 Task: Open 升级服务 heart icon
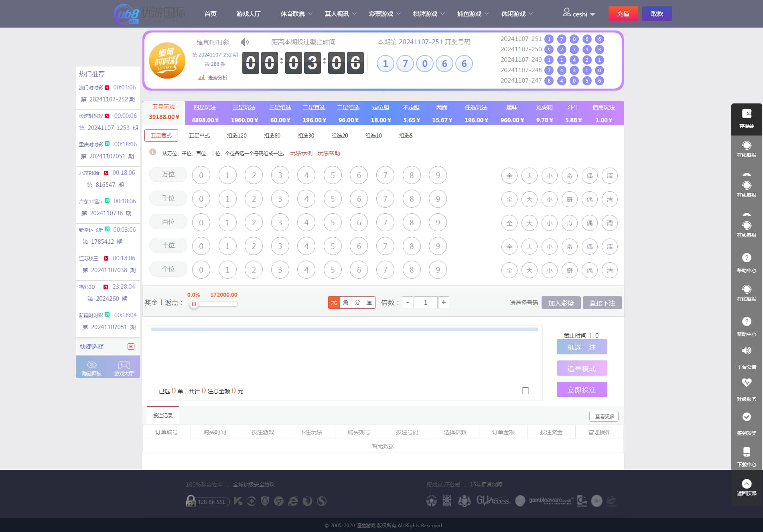[746, 383]
